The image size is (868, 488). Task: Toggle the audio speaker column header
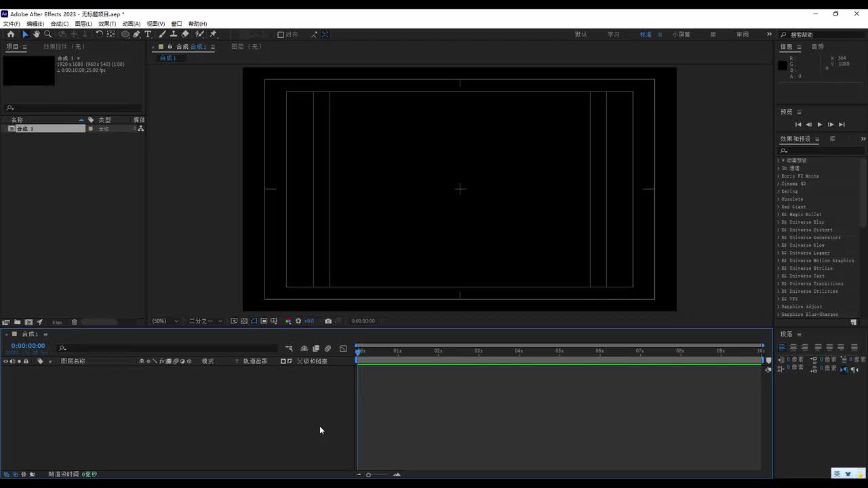tap(12, 361)
